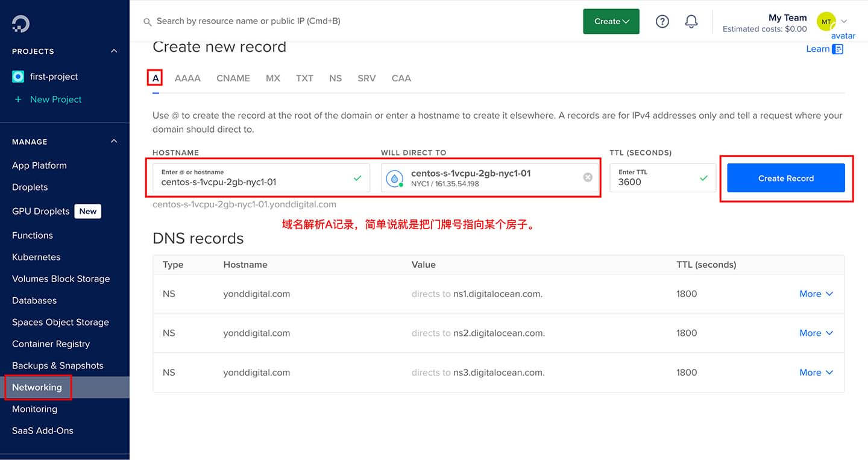
Task: Click the Create Record button
Action: [x=786, y=178]
